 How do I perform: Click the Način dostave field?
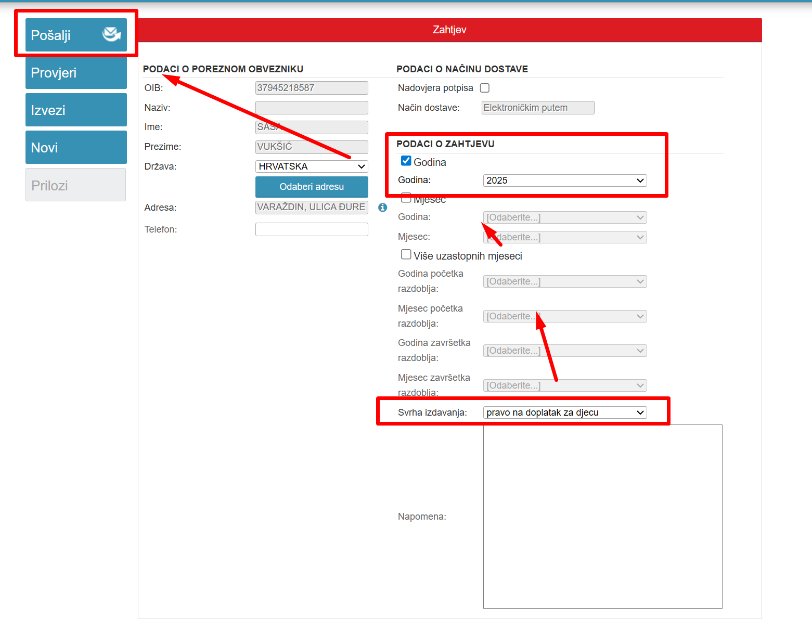538,108
